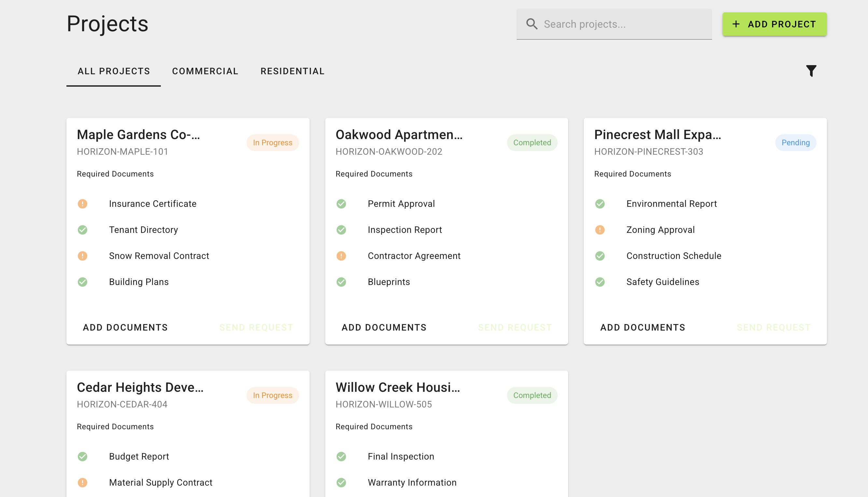
Task: Focus the Search projects field
Action: point(614,24)
